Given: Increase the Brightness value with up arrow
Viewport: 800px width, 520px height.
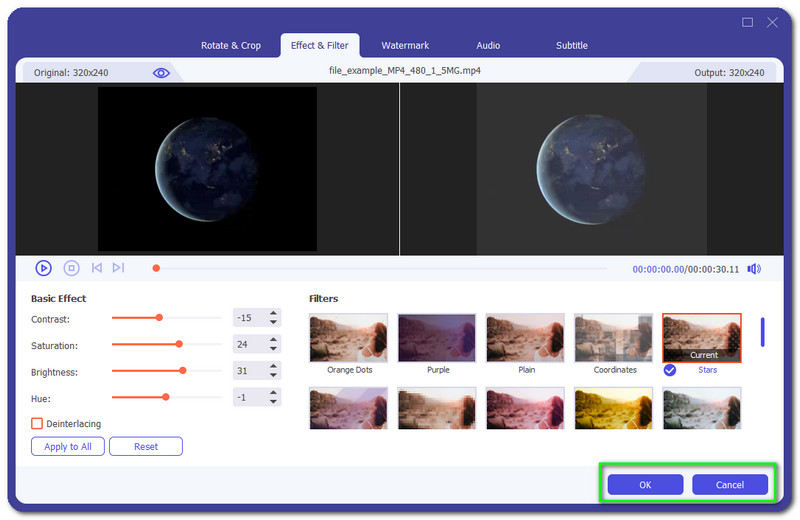Looking at the screenshot, I should click(x=275, y=367).
